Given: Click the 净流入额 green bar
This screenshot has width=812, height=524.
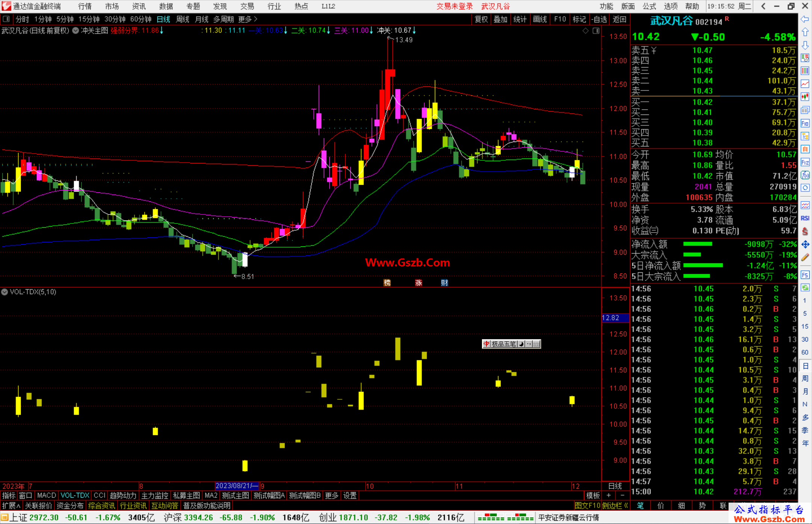Looking at the screenshot, I should 698,244.
